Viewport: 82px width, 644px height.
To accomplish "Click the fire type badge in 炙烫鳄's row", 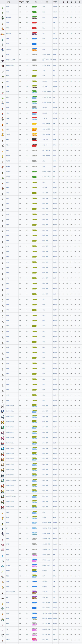I will tap(34, 28).
